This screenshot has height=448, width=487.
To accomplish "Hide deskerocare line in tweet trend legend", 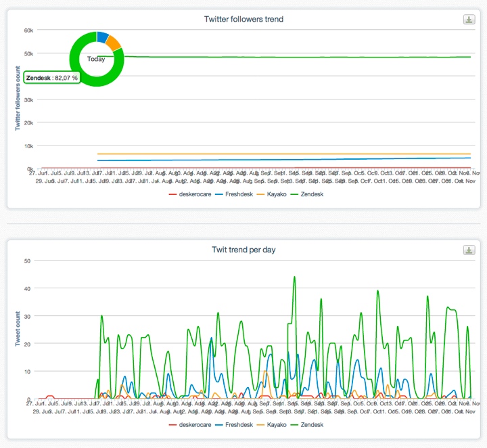I will [x=190, y=425].
